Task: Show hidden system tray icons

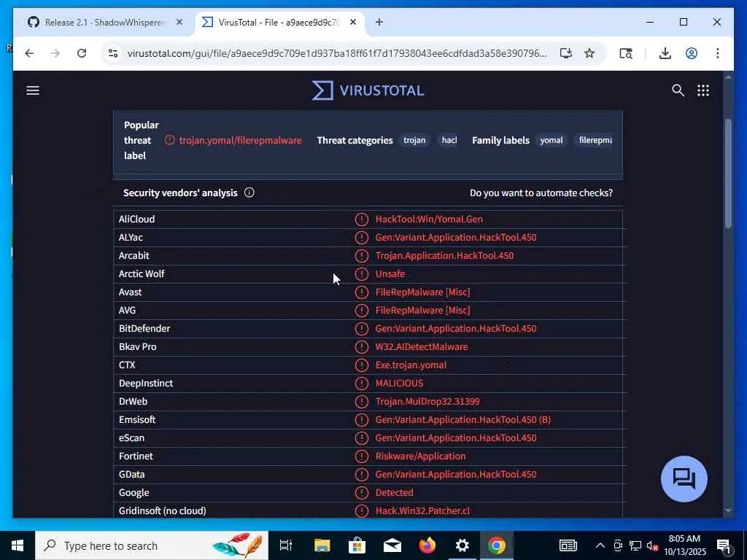Action: [x=600, y=545]
